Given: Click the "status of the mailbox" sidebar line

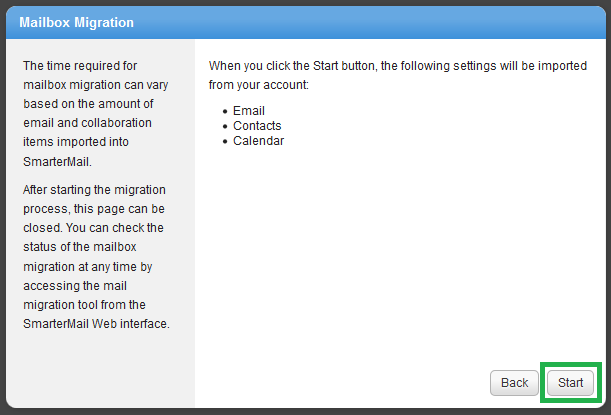Looking at the screenshot, I should pos(79,247).
